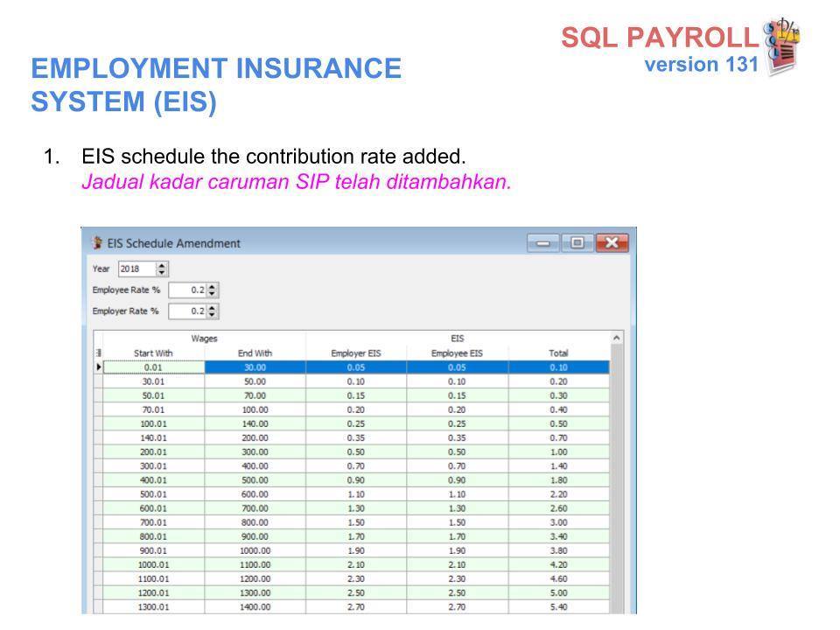Click the EIS Schedule Amendment window icon

point(97,242)
